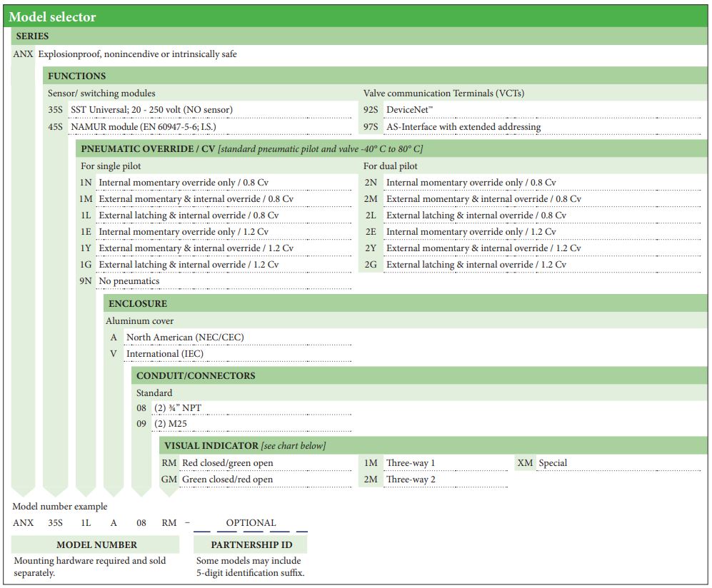Image resolution: width=712 pixels, height=588 pixels.
Task: Click 97S AS-Interface with extended addressing
Action: pyautogui.click(x=463, y=127)
